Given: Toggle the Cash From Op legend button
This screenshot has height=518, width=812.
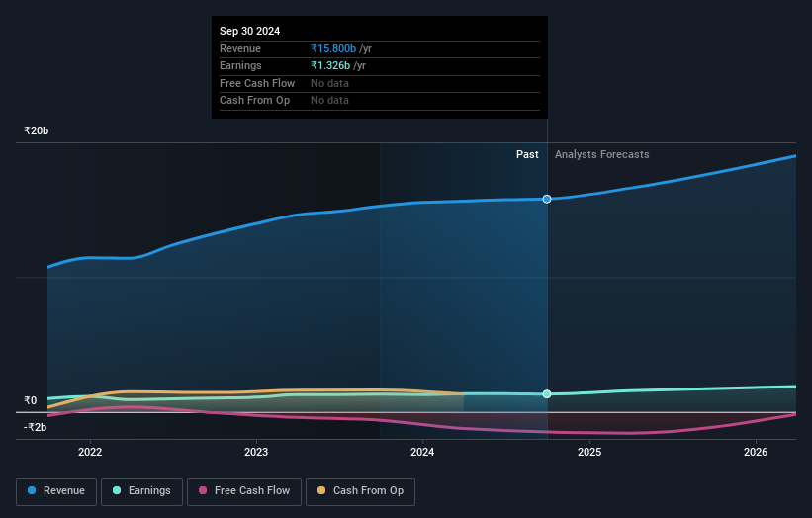Looking at the screenshot, I should tap(360, 491).
